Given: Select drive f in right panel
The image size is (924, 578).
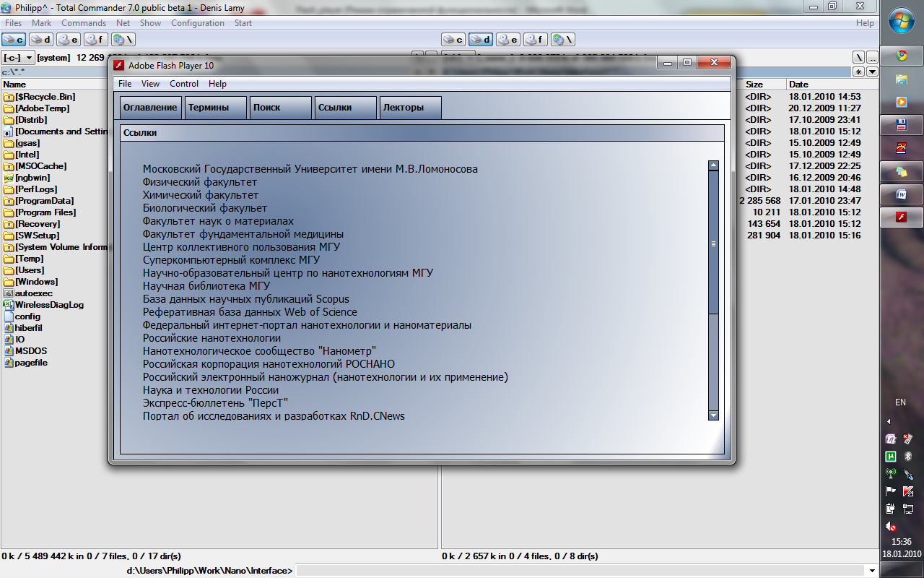Looking at the screenshot, I should (536, 40).
